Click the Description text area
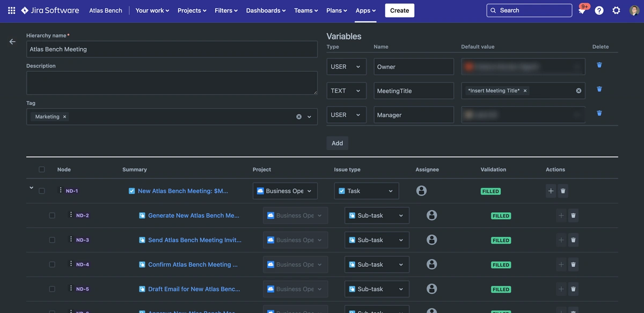This screenshot has height=313, width=644. tap(172, 83)
